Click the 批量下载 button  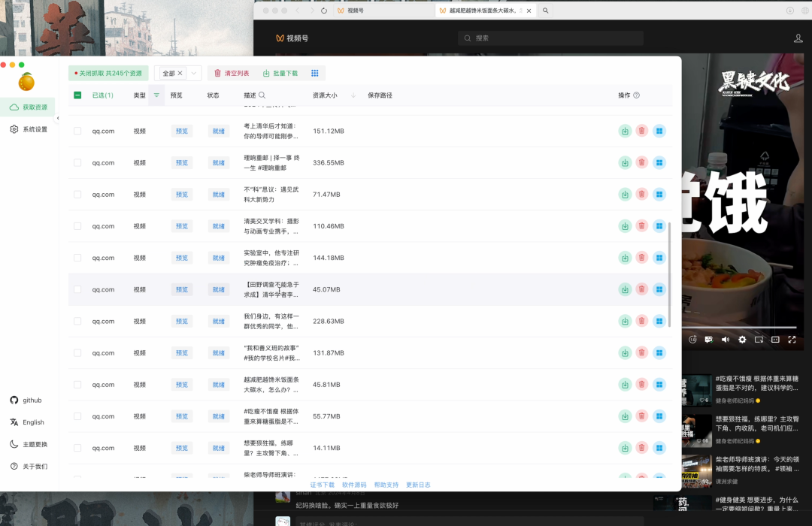pos(280,73)
